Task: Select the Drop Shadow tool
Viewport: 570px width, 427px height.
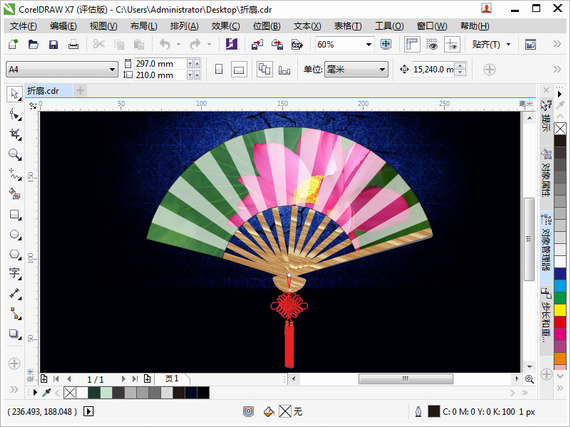Action: pyautogui.click(x=15, y=333)
